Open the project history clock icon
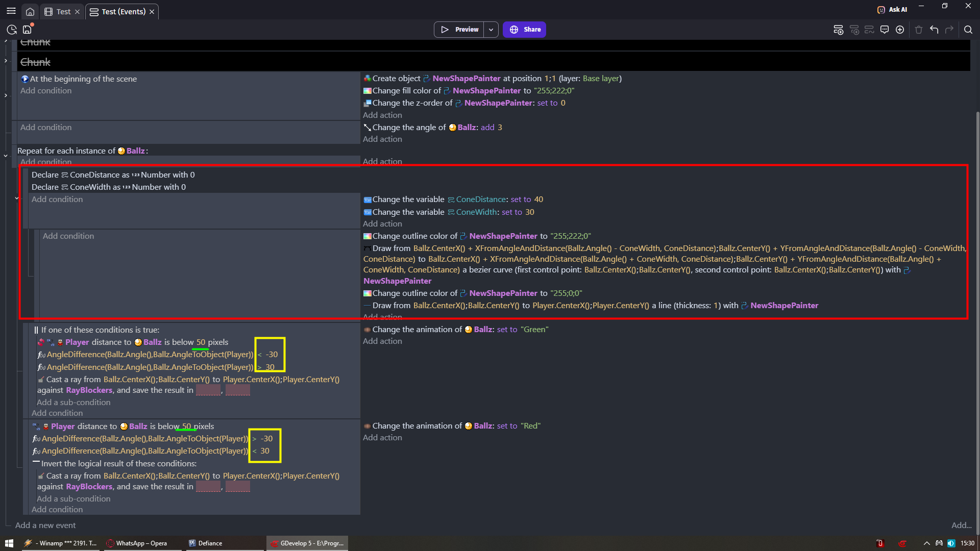980x551 pixels. pos(12,30)
